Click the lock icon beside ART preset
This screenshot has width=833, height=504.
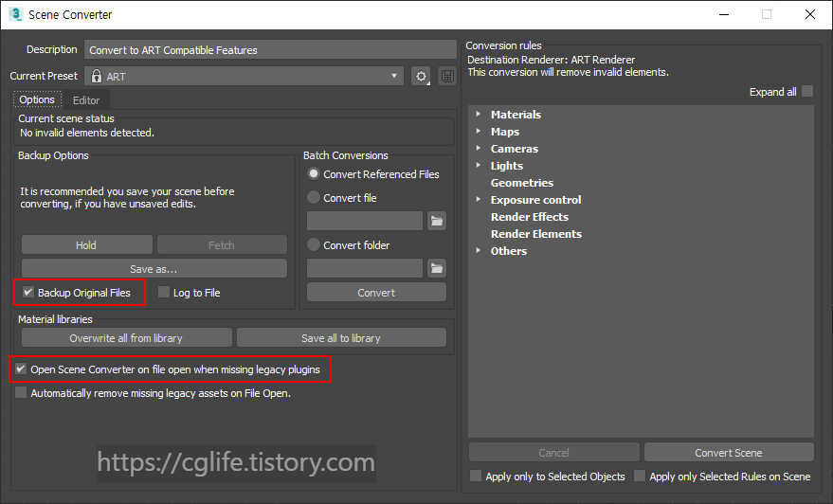click(x=96, y=76)
